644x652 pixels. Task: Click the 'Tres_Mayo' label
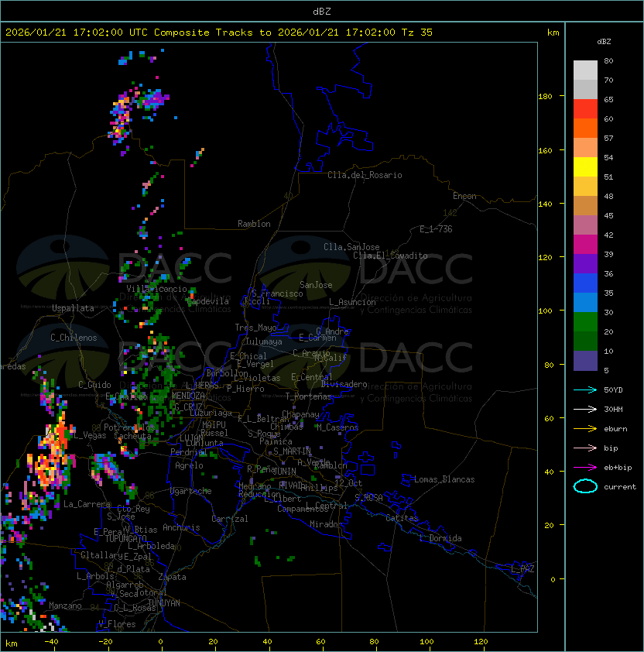pyautogui.click(x=255, y=328)
